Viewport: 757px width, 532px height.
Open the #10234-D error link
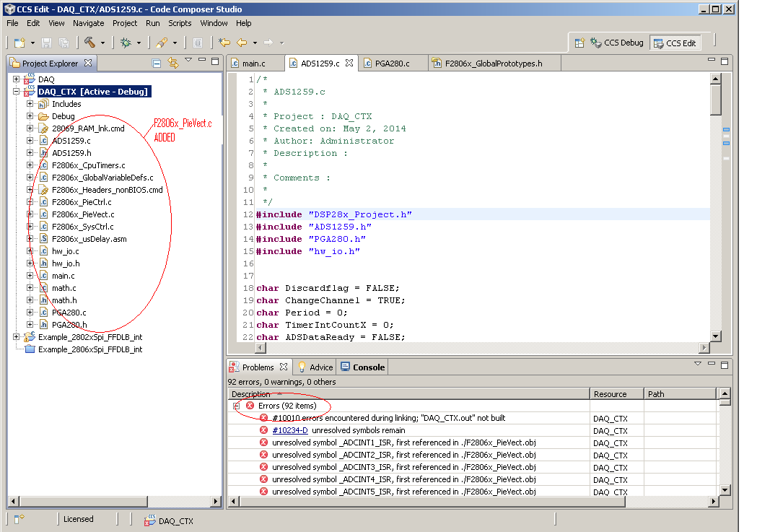tap(290, 431)
